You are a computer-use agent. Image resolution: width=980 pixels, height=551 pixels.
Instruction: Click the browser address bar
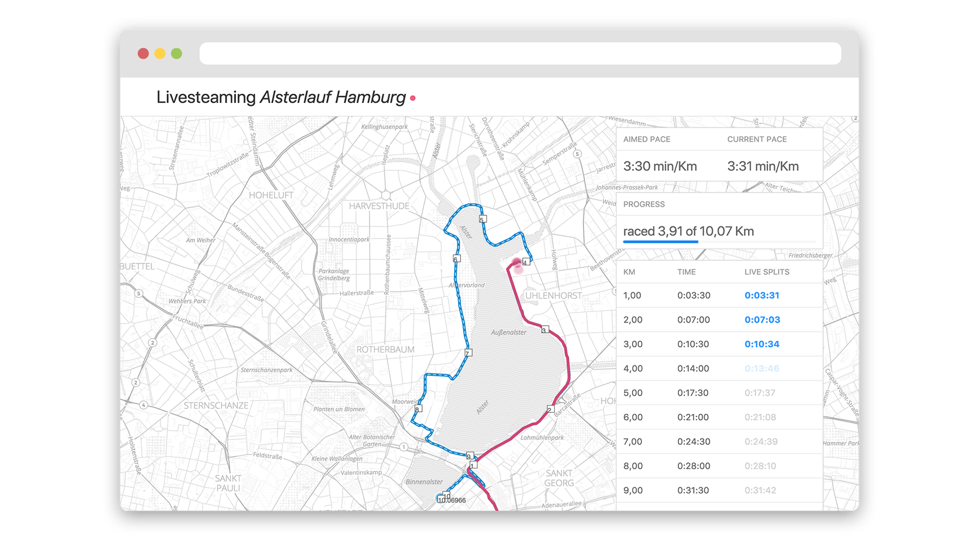click(x=520, y=53)
